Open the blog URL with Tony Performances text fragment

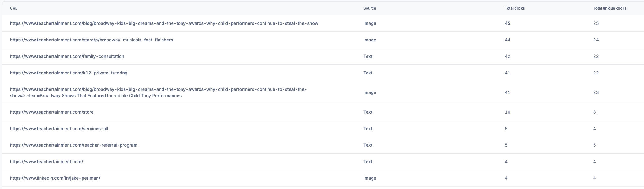pyautogui.click(x=159, y=92)
